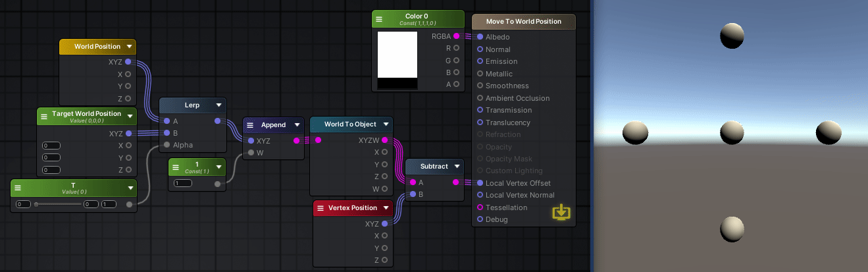
Task: Click the yellow save-to-disk icon on master node
Action: 561,212
